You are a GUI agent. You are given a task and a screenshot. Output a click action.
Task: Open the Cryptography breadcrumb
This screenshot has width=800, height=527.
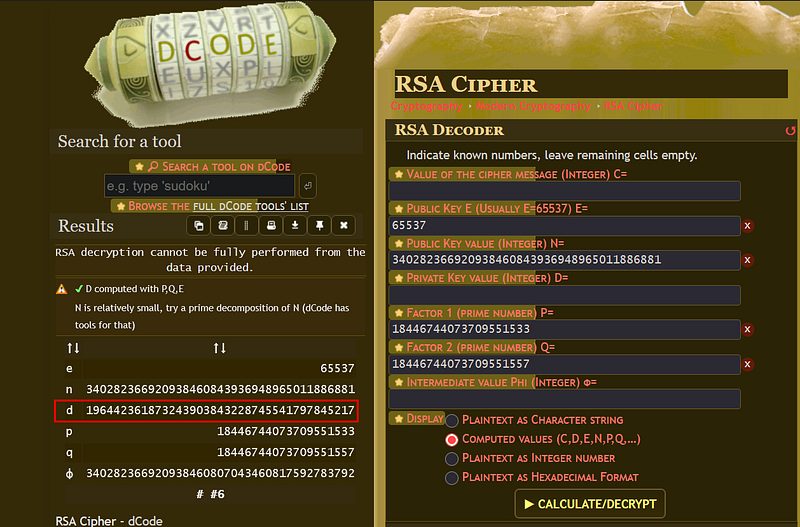point(427,106)
